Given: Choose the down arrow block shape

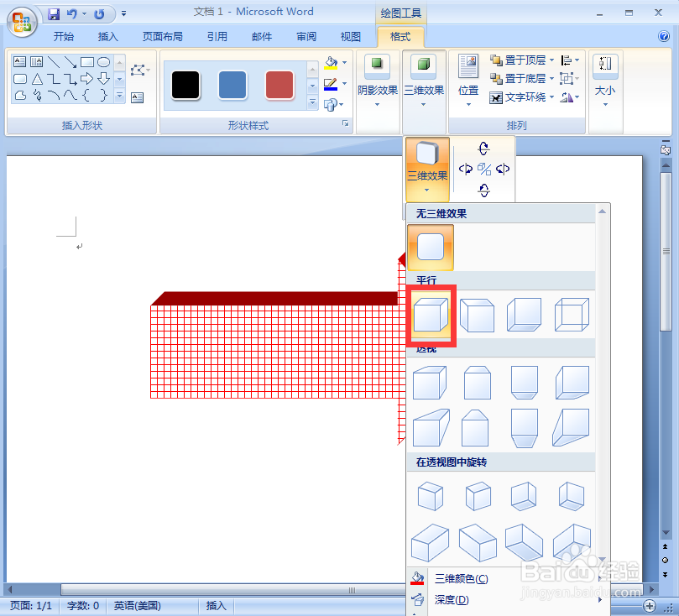Looking at the screenshot, I should 104,79.
